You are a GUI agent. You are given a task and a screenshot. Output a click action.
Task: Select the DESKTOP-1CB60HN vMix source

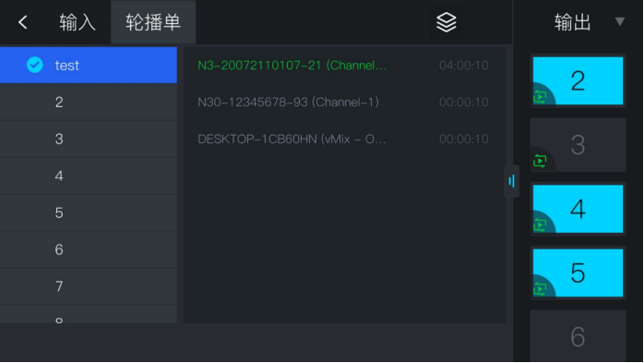343,139
